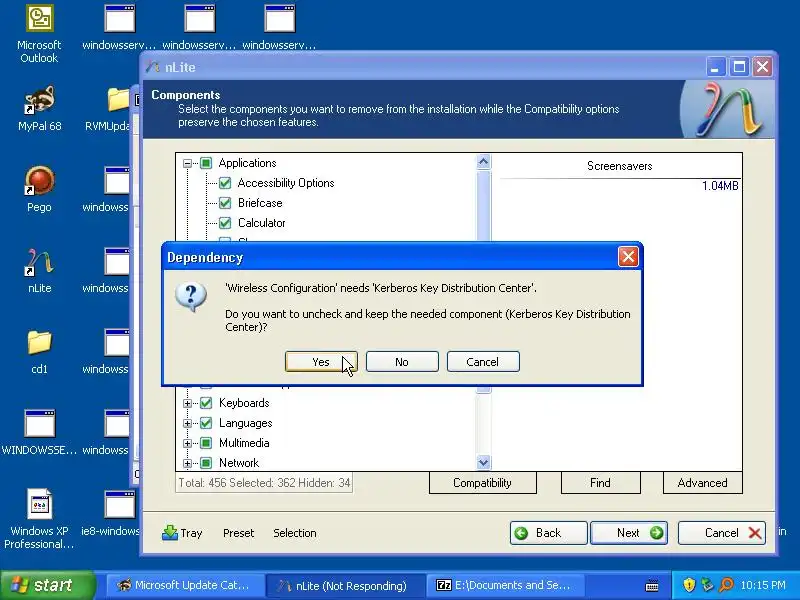Click the Next button
This screenshot has width=800, height=600.
pyautogui.click(x=629, y=533)
